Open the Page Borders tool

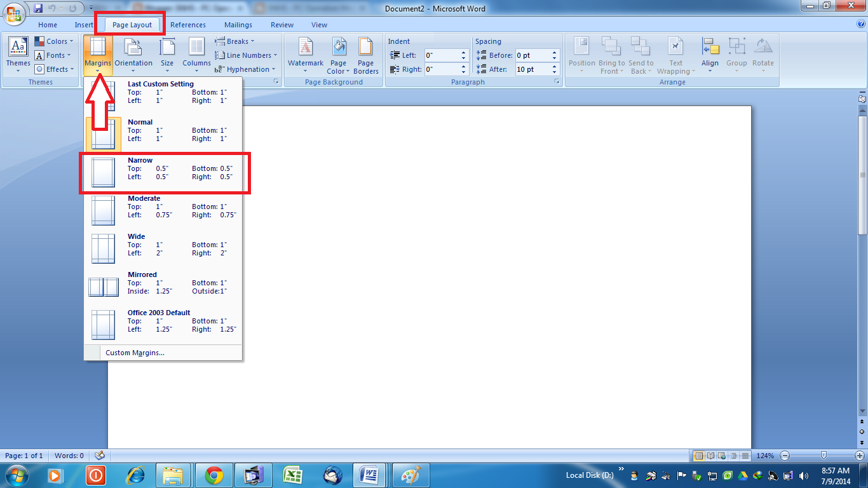pyautogui.click(x=366, y=55)
